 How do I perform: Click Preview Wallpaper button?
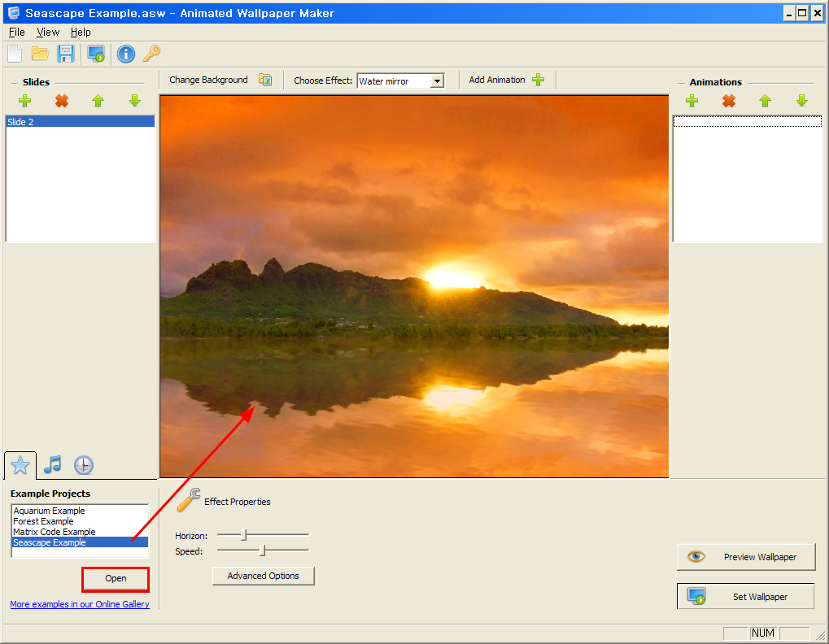[747, 557]
